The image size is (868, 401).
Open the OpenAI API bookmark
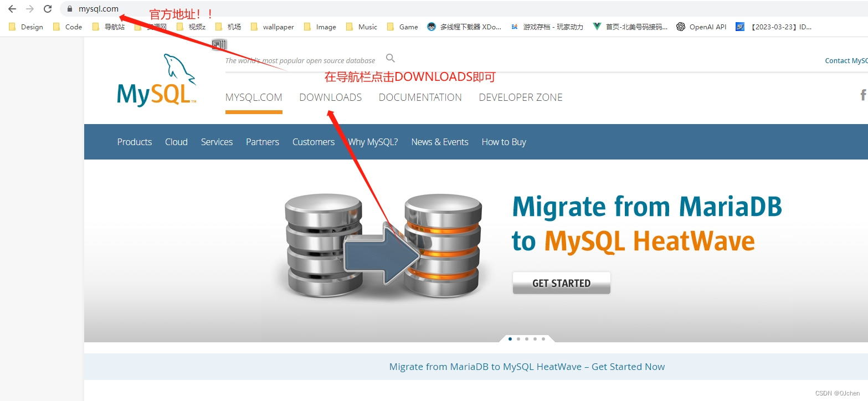tap(701, 27)
